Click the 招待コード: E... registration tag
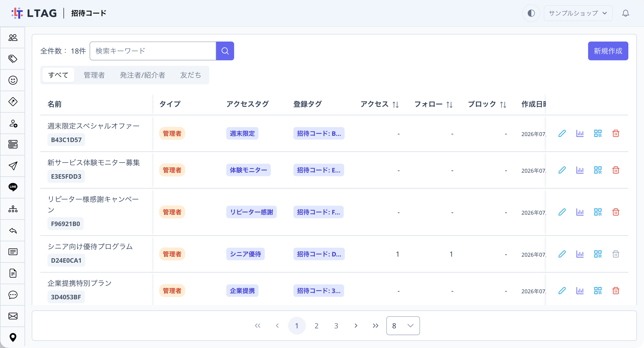This screenshot has width=644, height=348. [318, 170]
